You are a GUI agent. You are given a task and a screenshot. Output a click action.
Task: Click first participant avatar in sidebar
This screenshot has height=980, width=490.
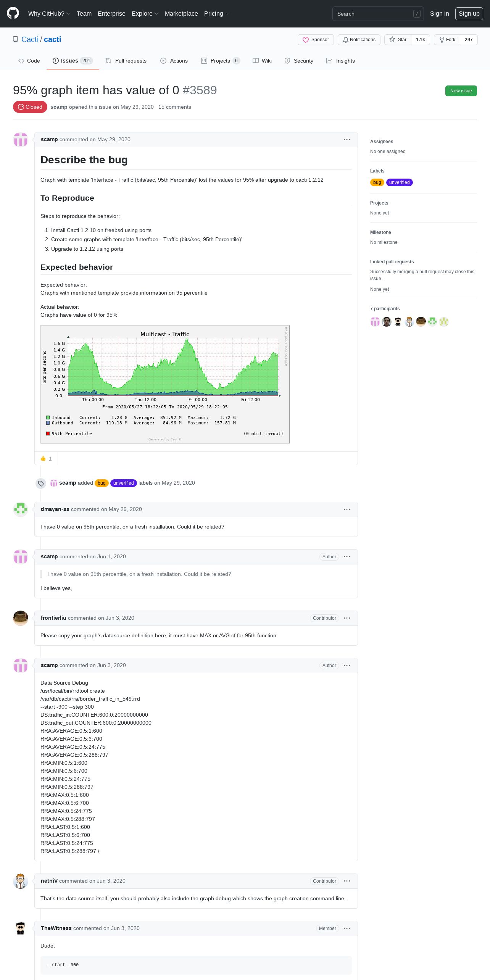pos(375,322)
